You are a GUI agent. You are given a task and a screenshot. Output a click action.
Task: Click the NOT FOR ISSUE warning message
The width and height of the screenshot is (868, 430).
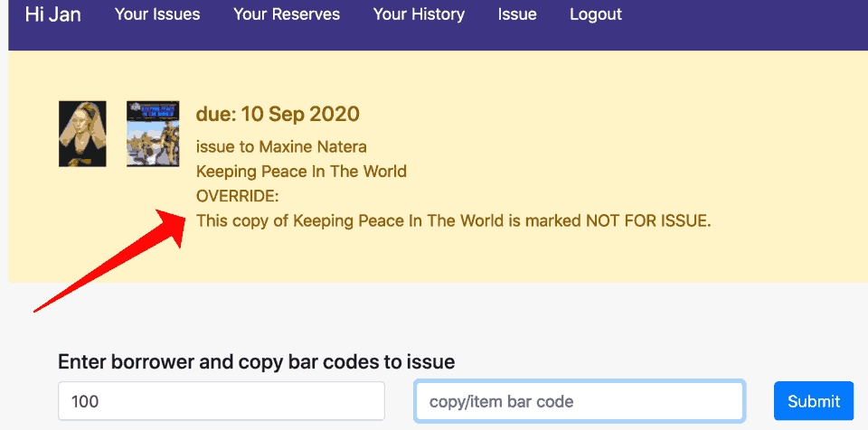453,220
